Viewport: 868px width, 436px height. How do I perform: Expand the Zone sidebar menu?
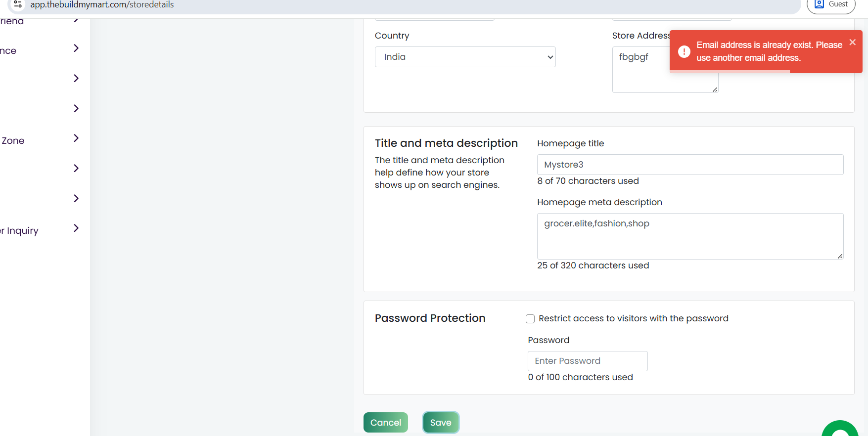click(76, 138)
